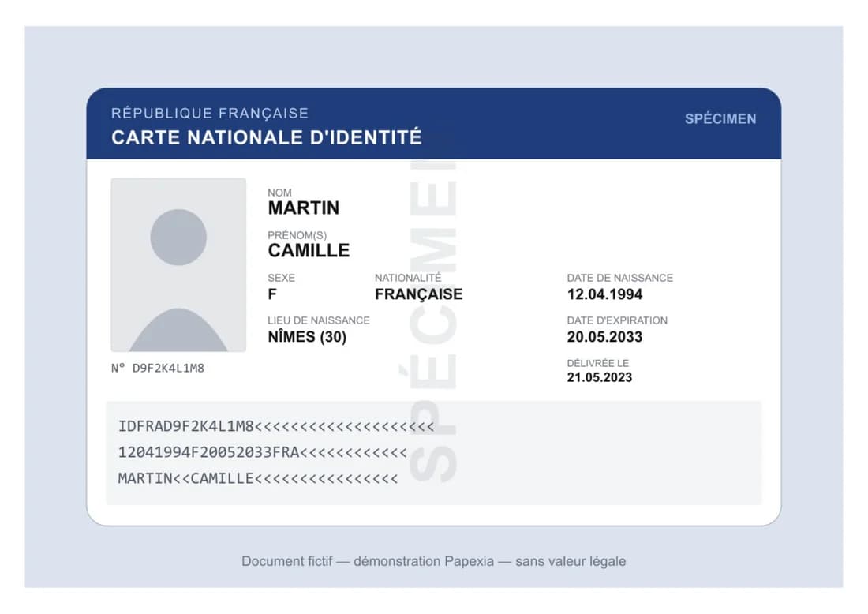Click the placeholder portrait photo

coord(178,264)
